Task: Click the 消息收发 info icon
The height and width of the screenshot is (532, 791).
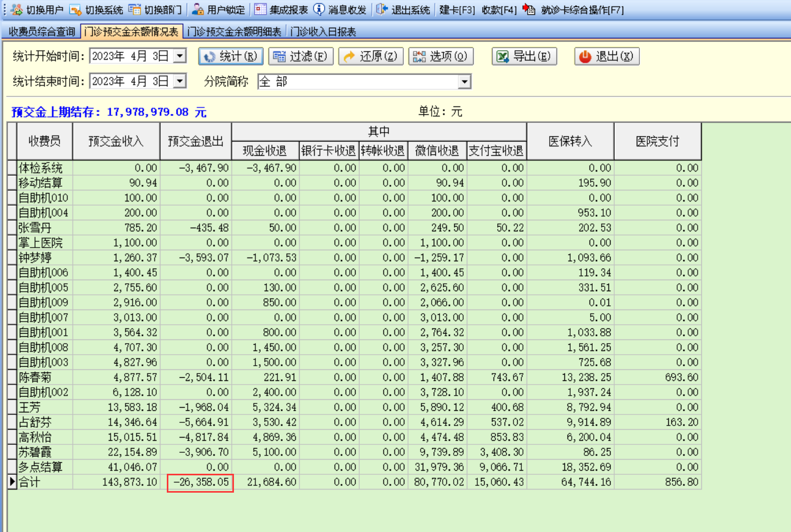Action: (319, 9)
